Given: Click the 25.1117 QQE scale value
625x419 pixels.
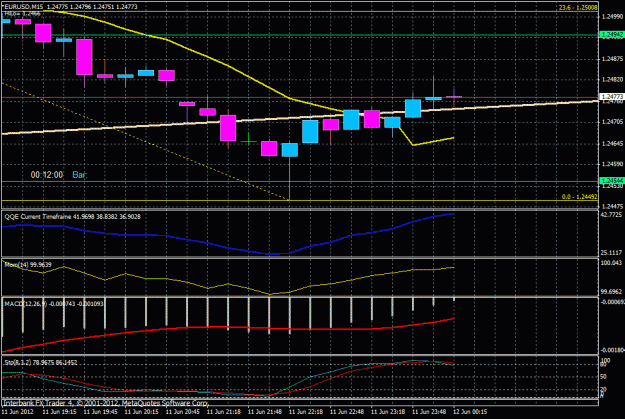Looking at the screenshot, I should [x=611, y=253].
